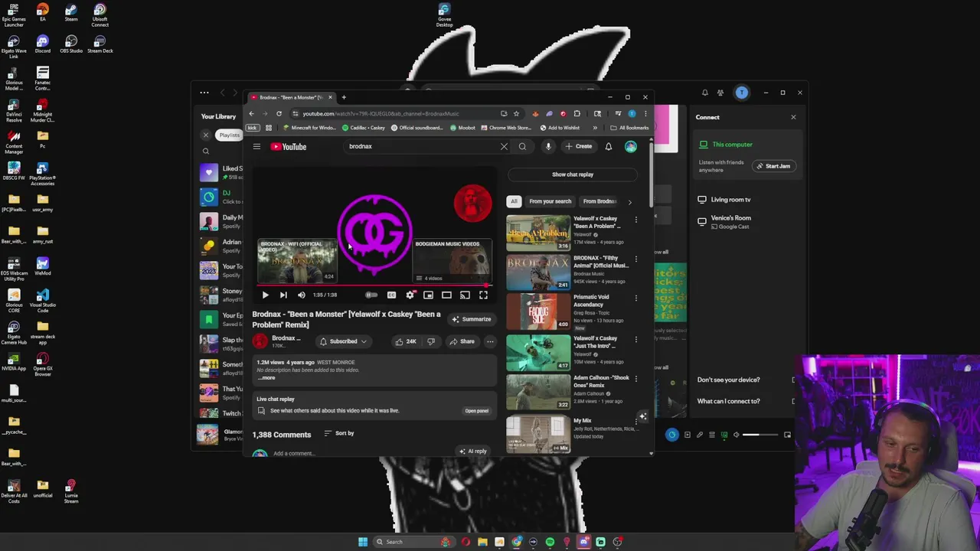Select the Playlists chip in Spotify library
Image resolution: width=980 pixels, height=551 pixels.
(x=229, y=135)
